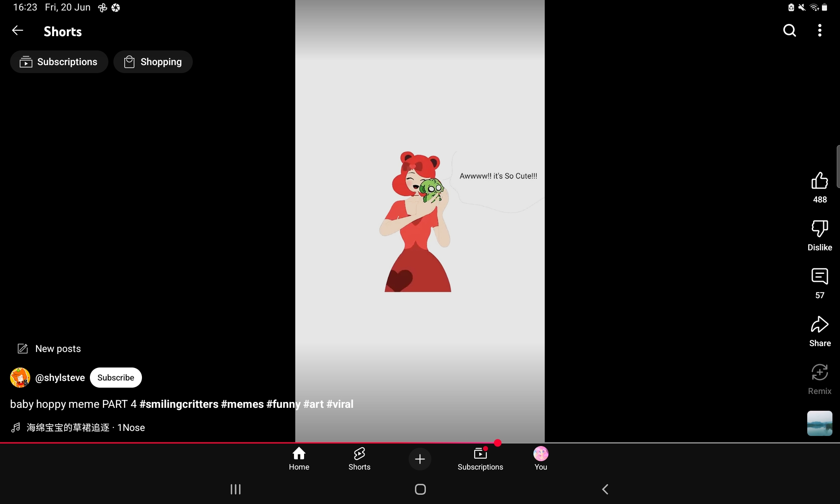Pause the short by tapping the video
840x504 pixels.
tap(420, 221)
